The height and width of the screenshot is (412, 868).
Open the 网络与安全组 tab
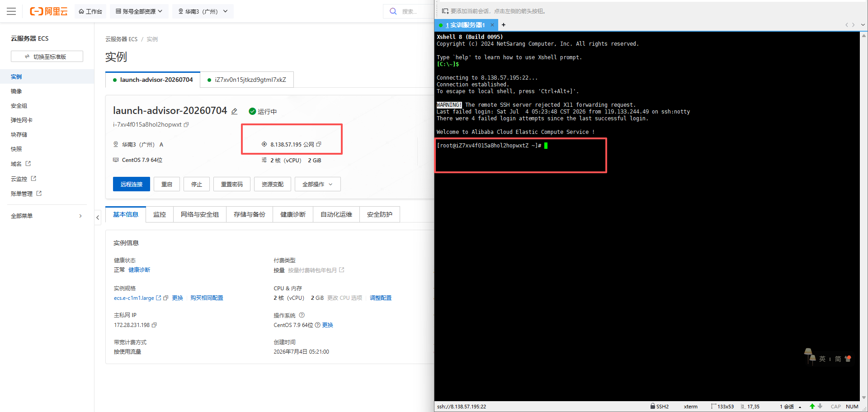click(x=200, y=214)
